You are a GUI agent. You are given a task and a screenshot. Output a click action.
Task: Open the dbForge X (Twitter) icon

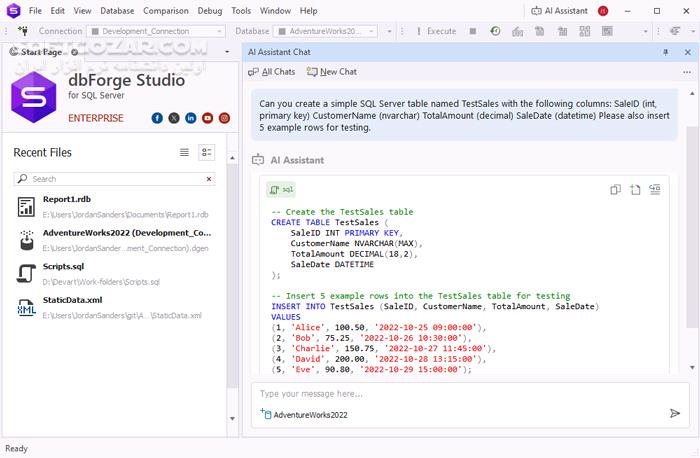174,118
